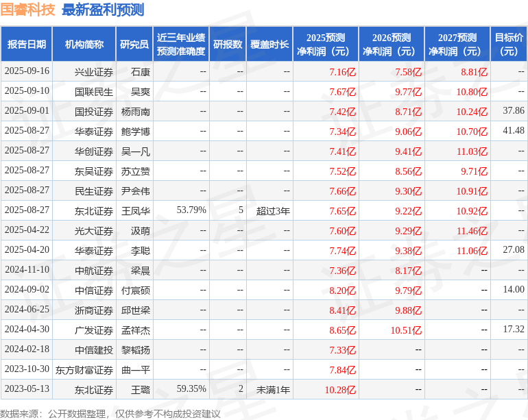Select analyst name 吴一凡
Viewport: 528px width, 420px height.
[136, 151]
